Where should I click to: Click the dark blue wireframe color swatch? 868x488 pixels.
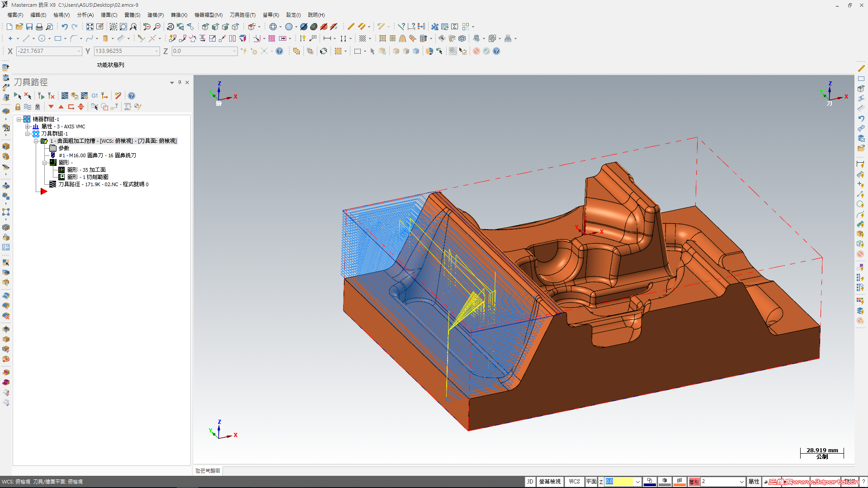[650, 482]
